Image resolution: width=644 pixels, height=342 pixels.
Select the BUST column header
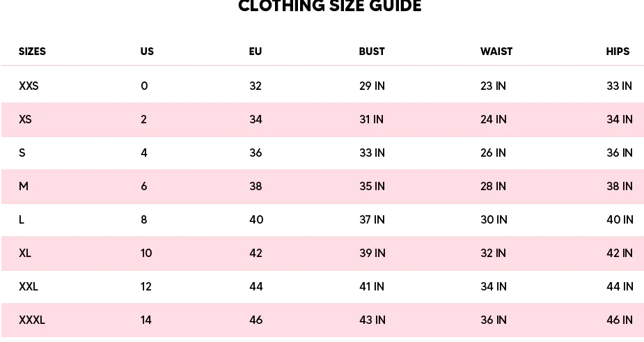click(x=372, y=52)
